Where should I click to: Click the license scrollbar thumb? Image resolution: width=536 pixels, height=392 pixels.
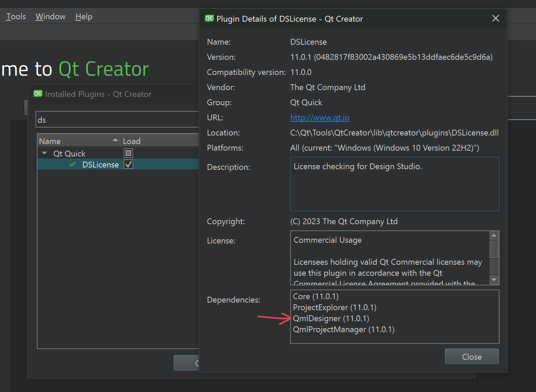coord(494,249)
